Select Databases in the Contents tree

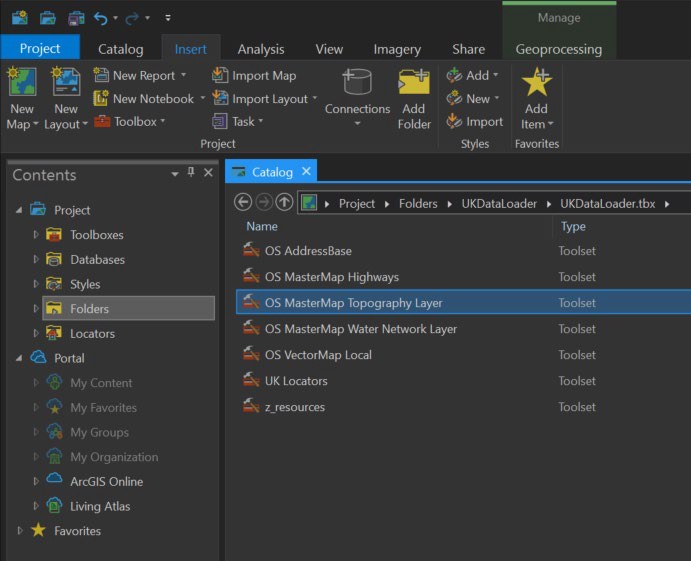coord(97,260)
